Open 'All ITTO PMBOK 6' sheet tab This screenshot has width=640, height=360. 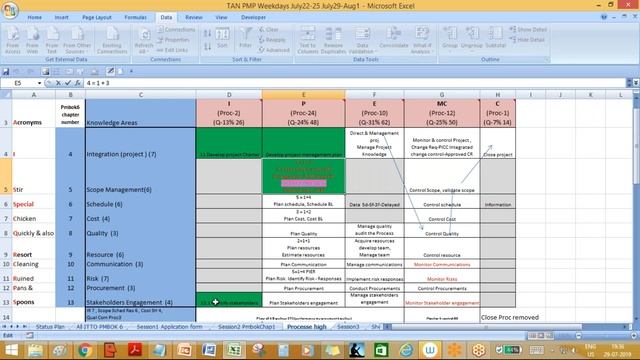[x=100, y=327]
